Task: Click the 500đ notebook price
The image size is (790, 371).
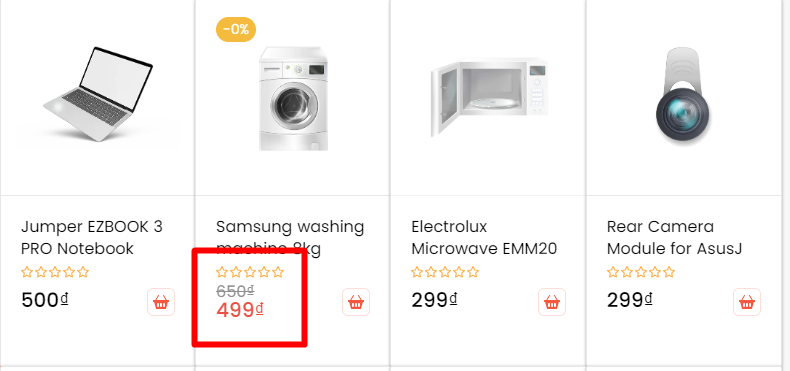Action: point(44,300)
